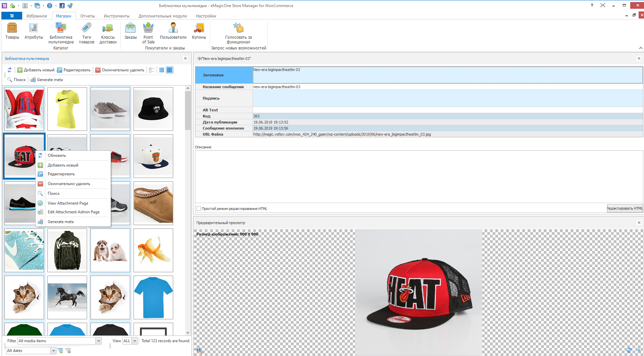Click the Редактировать HTML button
Screen dimensions: 644x356
click(624, 208)
